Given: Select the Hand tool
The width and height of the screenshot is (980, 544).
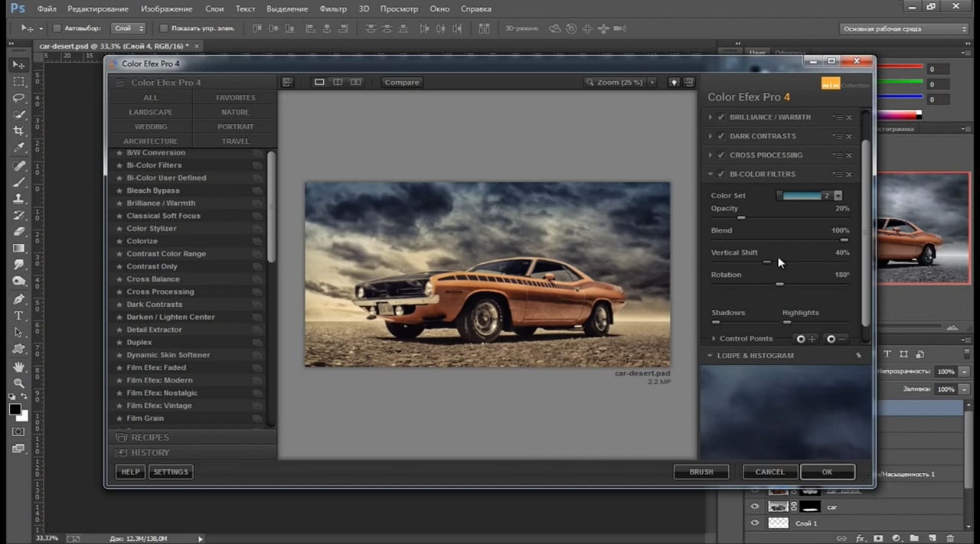Looking at the screenshot, I should (x=19, y=366).
